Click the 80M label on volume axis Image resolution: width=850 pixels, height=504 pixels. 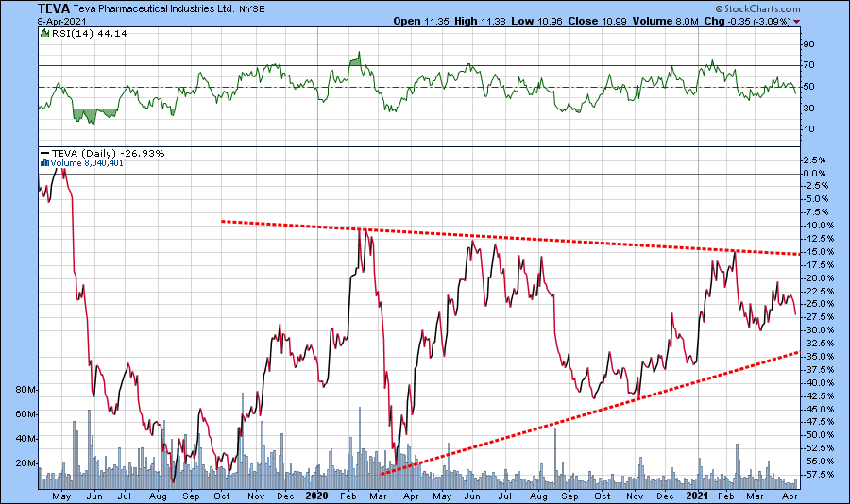(x=25, y=390)
